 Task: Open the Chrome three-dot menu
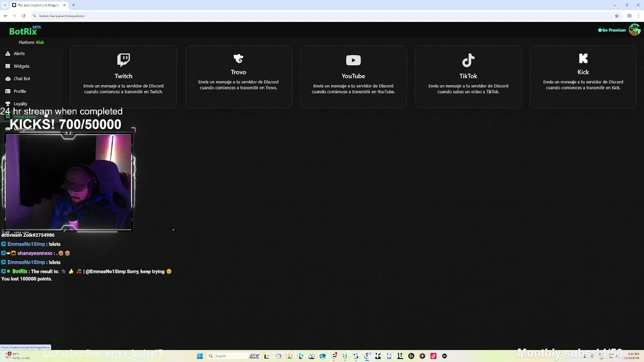(638, 16)
